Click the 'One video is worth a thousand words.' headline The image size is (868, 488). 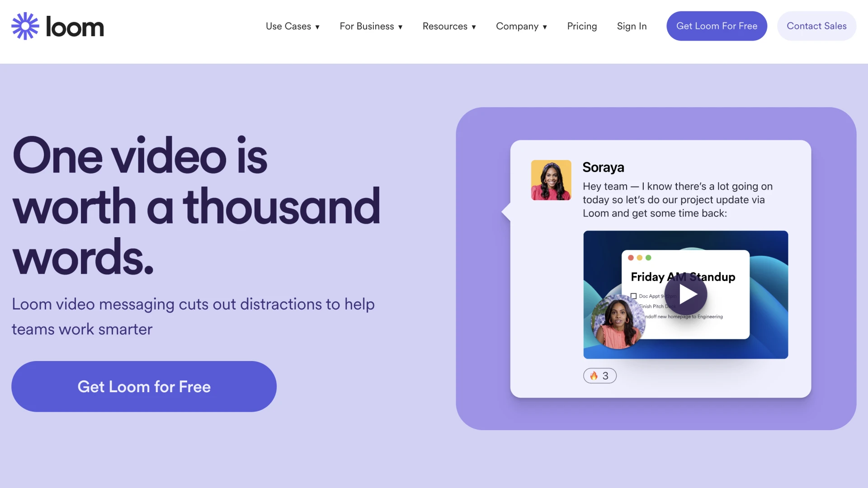[x=197, y=206]
